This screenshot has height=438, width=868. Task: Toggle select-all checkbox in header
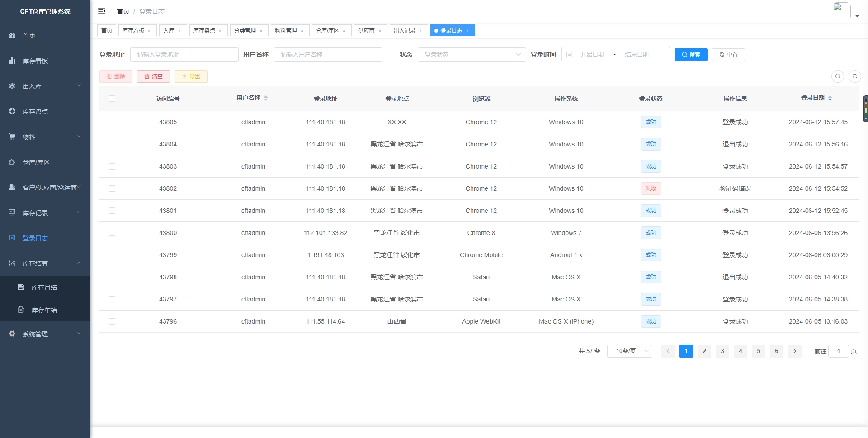112,99
